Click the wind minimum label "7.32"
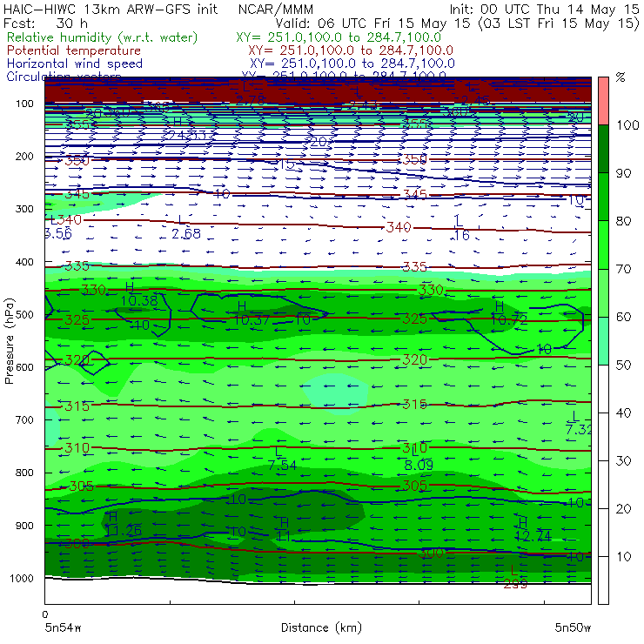This screenshot has width=644, height=644. click(578, 430)
